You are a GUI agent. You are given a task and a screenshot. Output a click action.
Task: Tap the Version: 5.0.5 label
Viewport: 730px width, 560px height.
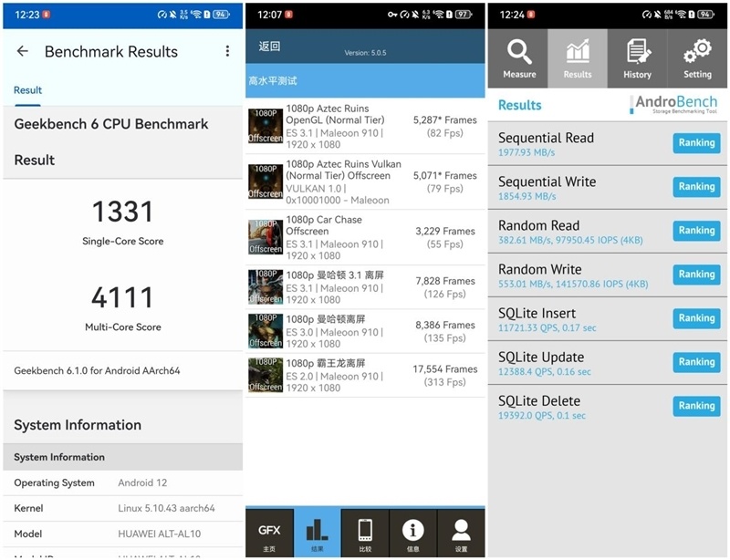click(x=366, y=53)
